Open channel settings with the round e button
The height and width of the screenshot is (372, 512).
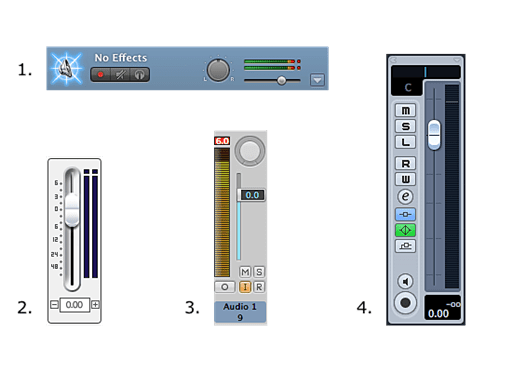pyautogui.click(x=405, y=196)
